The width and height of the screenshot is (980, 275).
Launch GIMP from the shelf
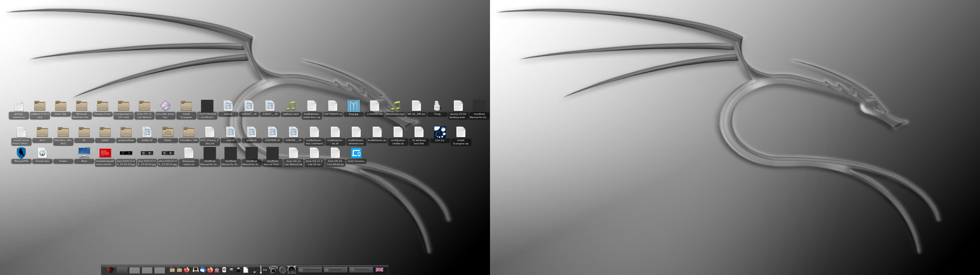(231, 270)
